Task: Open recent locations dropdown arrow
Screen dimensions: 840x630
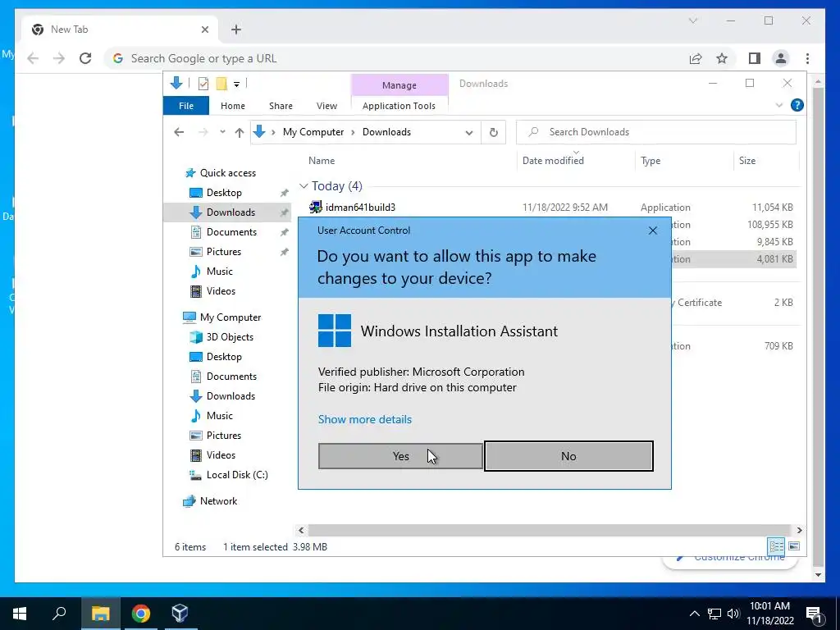Action: (x=222, y=132)
